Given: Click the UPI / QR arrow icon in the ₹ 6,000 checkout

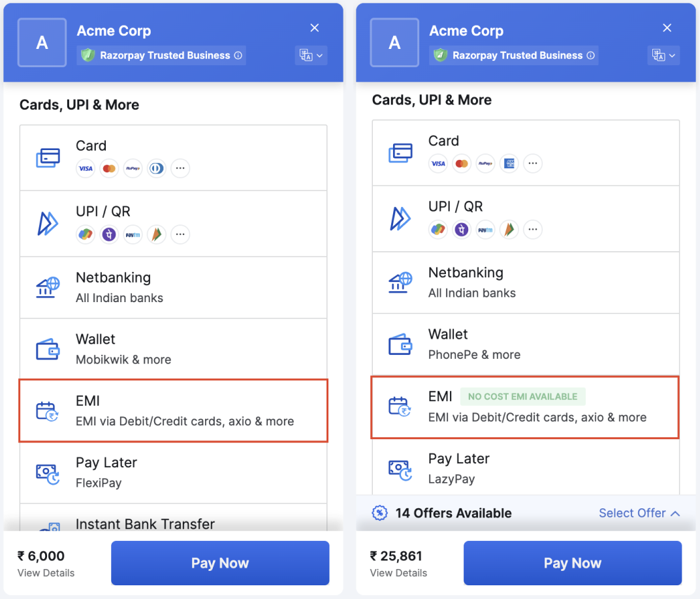Looking at the screenshot, I should 48,223.
